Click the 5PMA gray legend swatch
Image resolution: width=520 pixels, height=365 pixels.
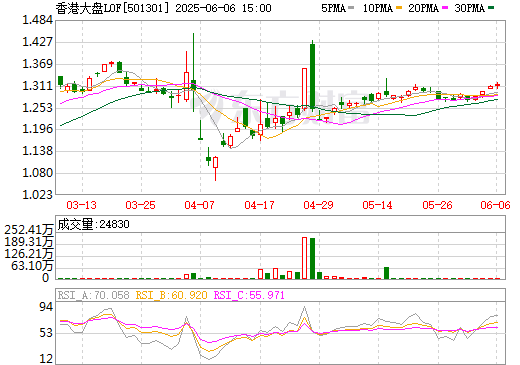click(351, 7)
